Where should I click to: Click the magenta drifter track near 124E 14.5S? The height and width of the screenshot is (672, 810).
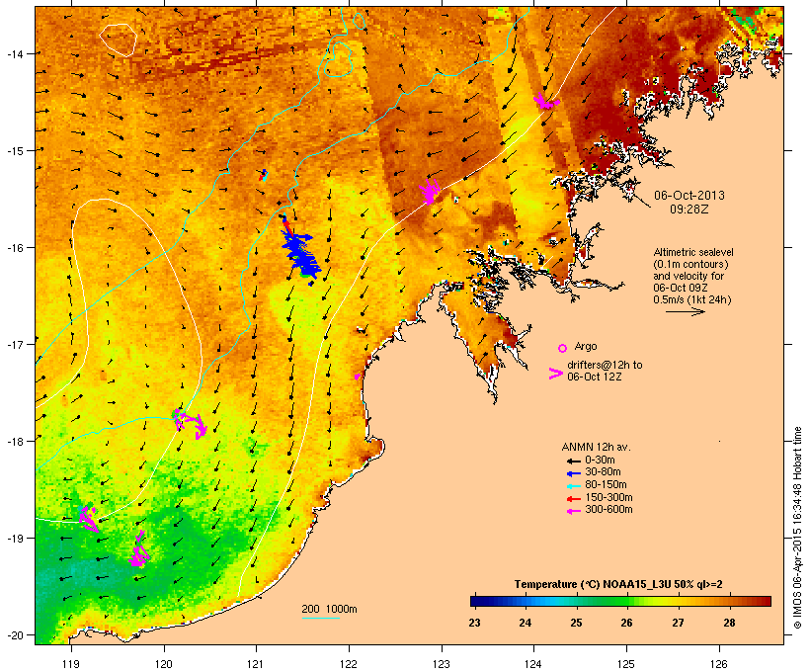point(545,101)
